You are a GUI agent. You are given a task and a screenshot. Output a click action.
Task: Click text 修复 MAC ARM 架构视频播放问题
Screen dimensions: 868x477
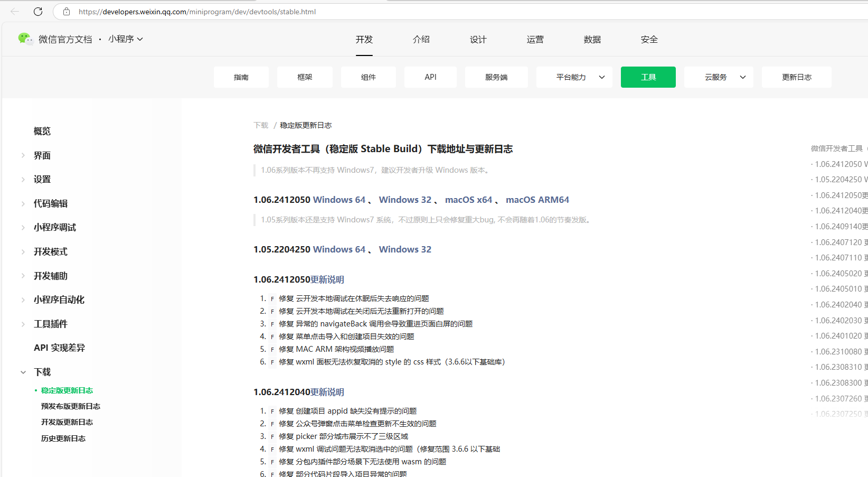click(x=336, y=349)
